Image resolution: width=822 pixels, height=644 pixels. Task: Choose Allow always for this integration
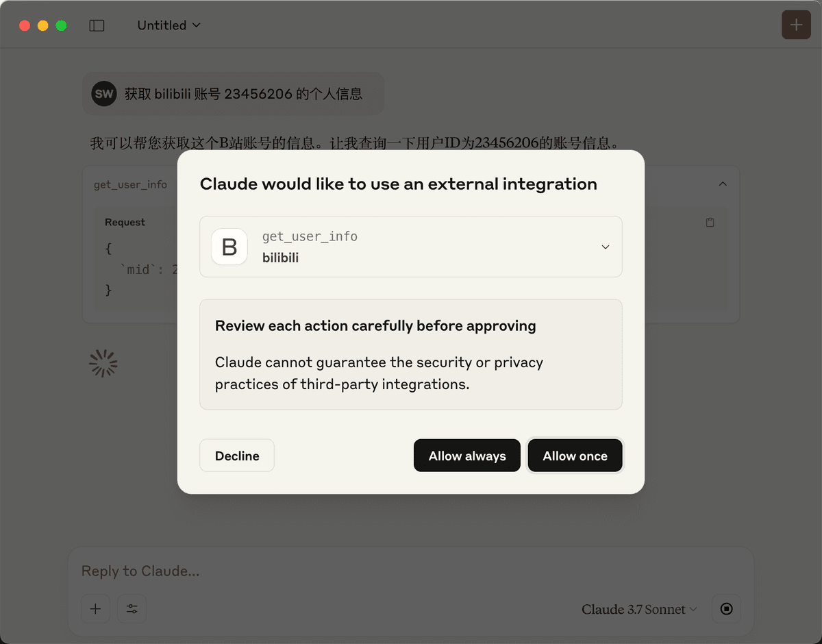[x=467, y=456]
